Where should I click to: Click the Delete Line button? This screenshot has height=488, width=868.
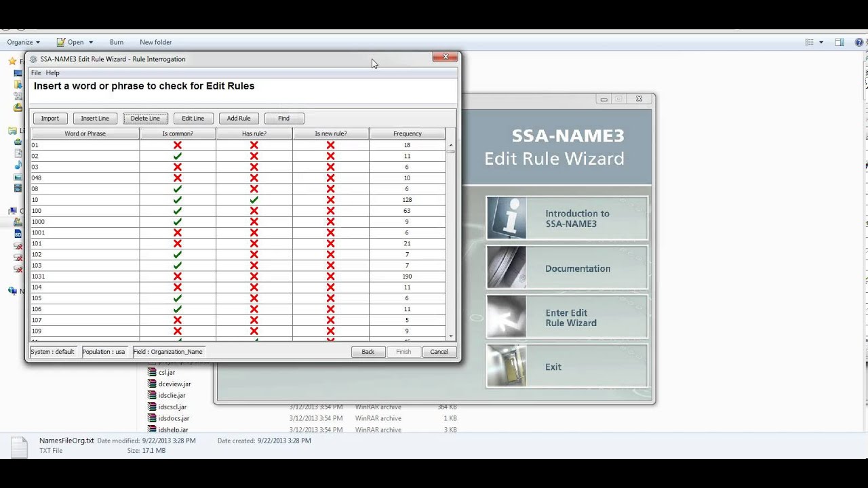(145, 118)
